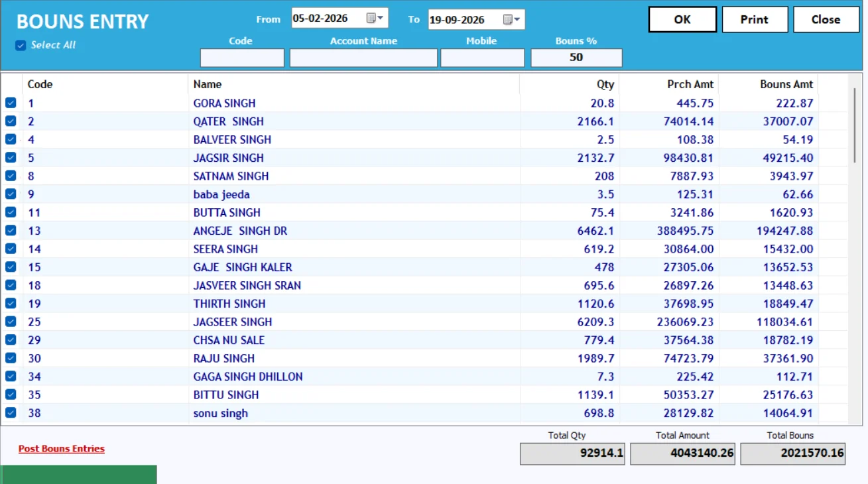This screenshot has height=484, width=868.
Task: Click the THIRTH SINGH name
Action: coord(229,304)
